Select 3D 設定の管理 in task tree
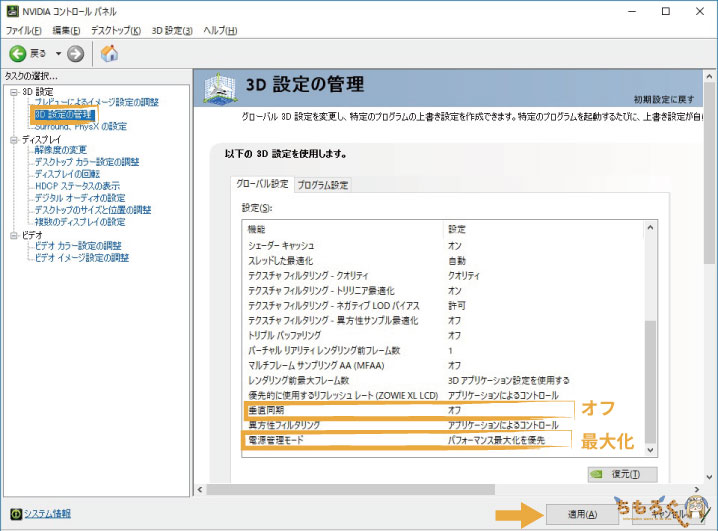 pyautogui.click(x=64, y=114)
